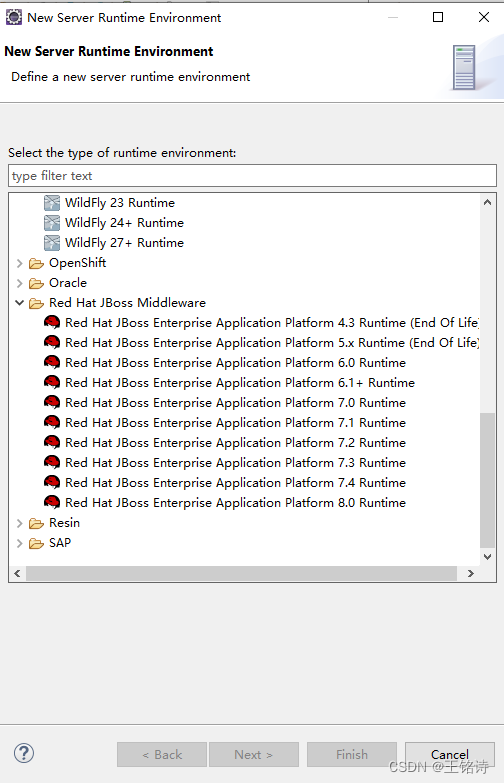Image resolution: width=504 pixels, height=783 pixels.
Task: Select the Resin tree entry
Action: (64, 522)
